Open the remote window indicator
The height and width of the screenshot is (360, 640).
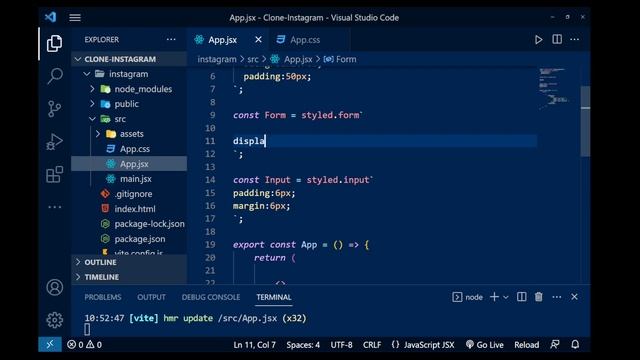(x=50, y=344)
